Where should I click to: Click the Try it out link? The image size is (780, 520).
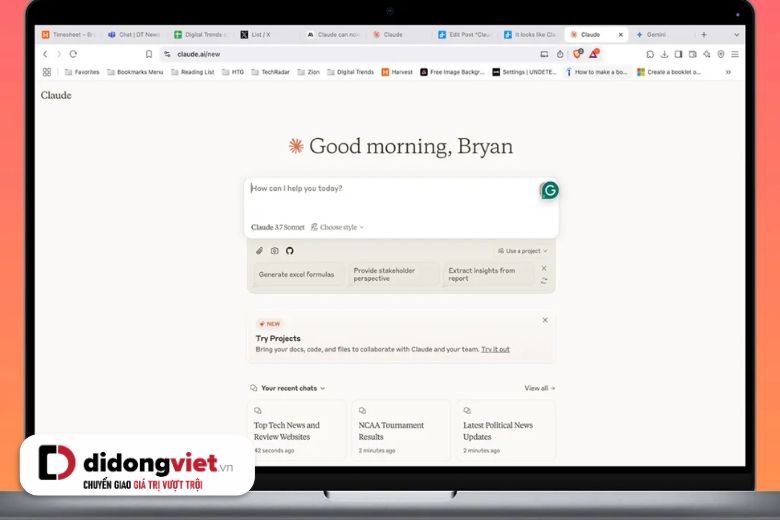(x=495, y=349)
